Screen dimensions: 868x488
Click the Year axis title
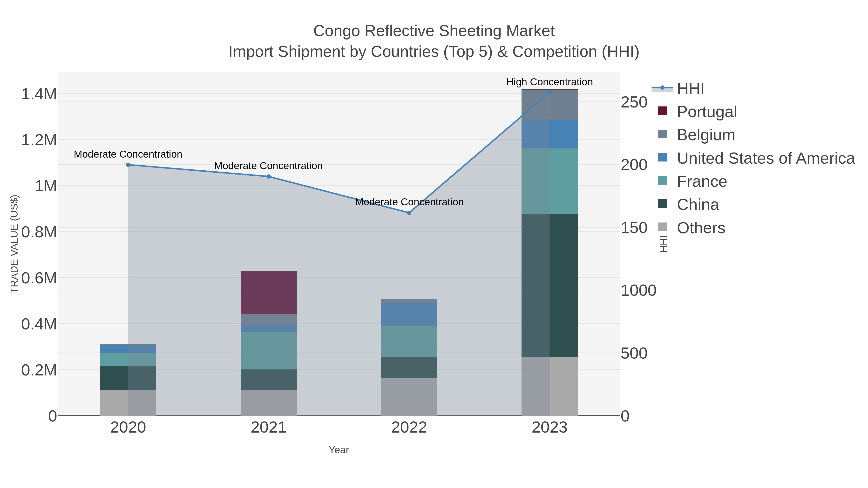(339, 450)
